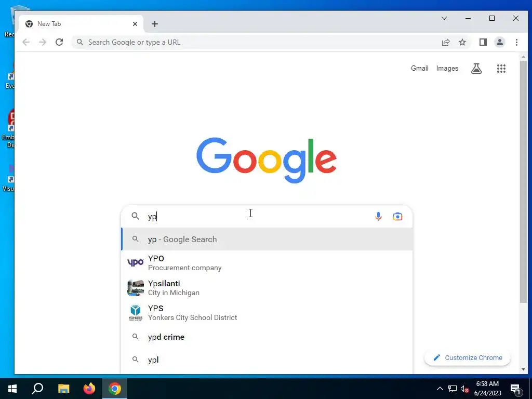Bookmark this tab with the star icon
The width and height of the screenshot is (532, 399).
[x=462, y=42]
